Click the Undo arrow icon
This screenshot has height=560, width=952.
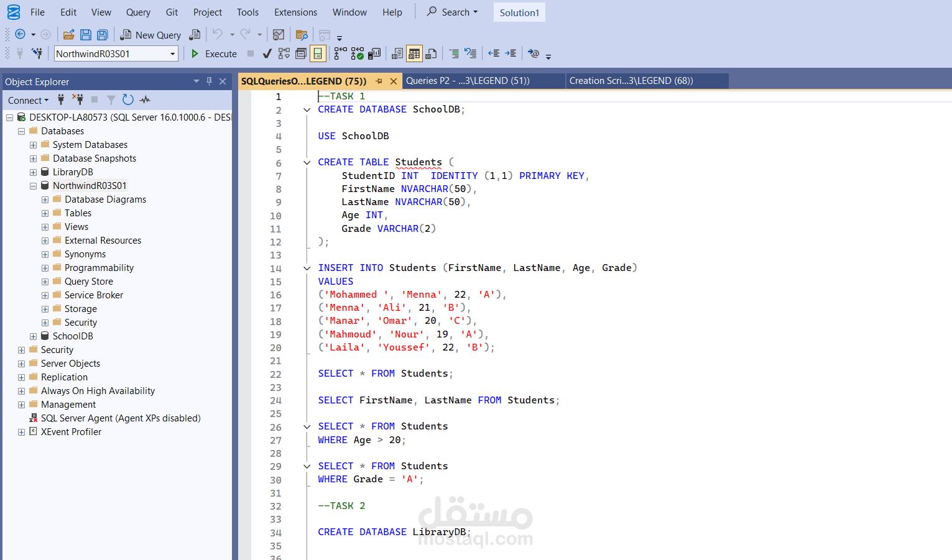coord(217,34)
